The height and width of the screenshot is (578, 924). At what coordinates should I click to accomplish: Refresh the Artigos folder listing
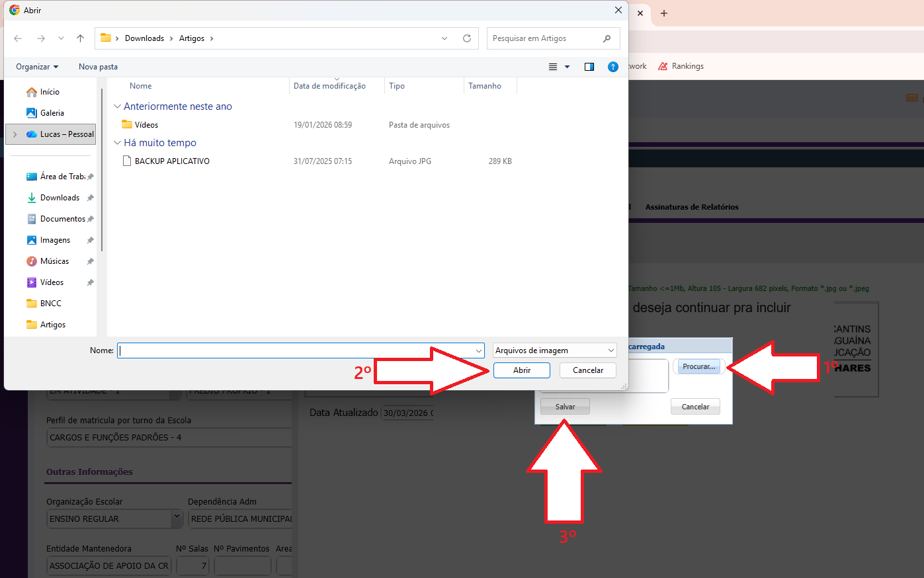tap(467, 38)
